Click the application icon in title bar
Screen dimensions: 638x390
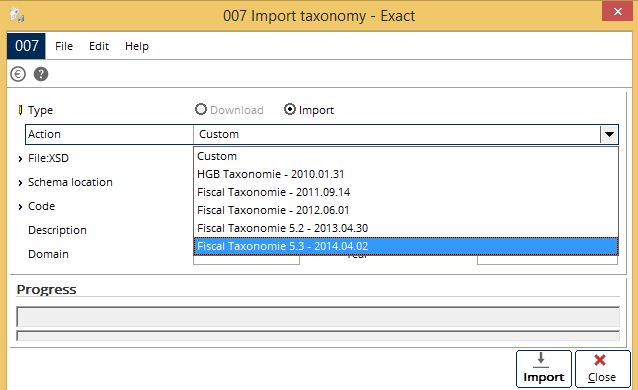point(17,15)
